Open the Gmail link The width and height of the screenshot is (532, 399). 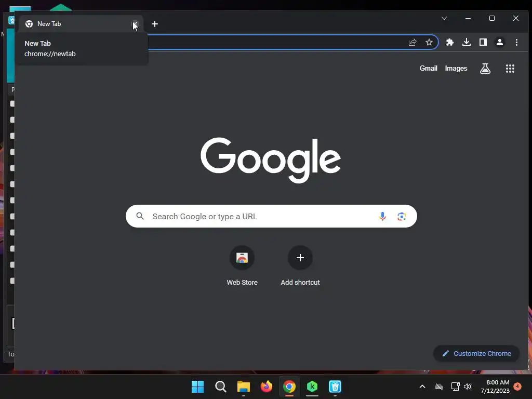coord(428,69)
